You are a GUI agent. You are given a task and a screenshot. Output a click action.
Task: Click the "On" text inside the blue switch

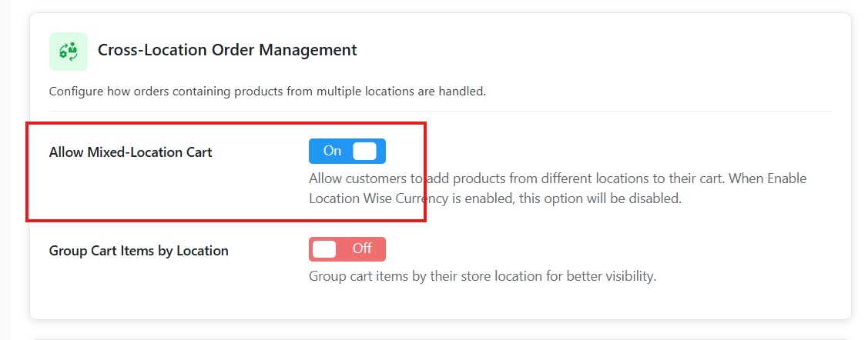(x=332, y=152)
